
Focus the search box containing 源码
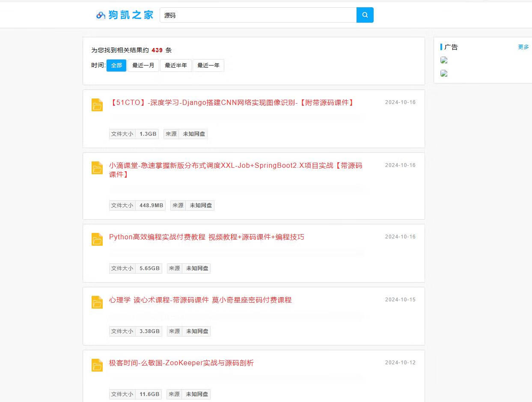(x=258, y=15)
